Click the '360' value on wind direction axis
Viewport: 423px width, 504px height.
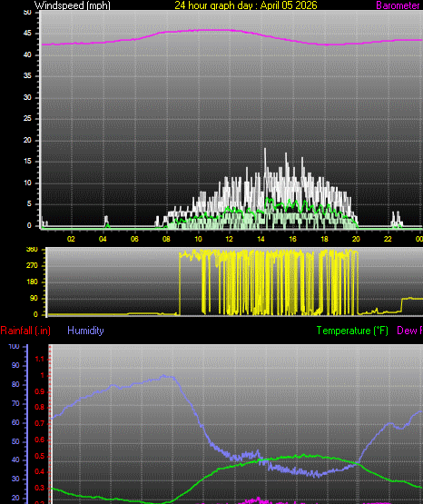tap(32, 250)
